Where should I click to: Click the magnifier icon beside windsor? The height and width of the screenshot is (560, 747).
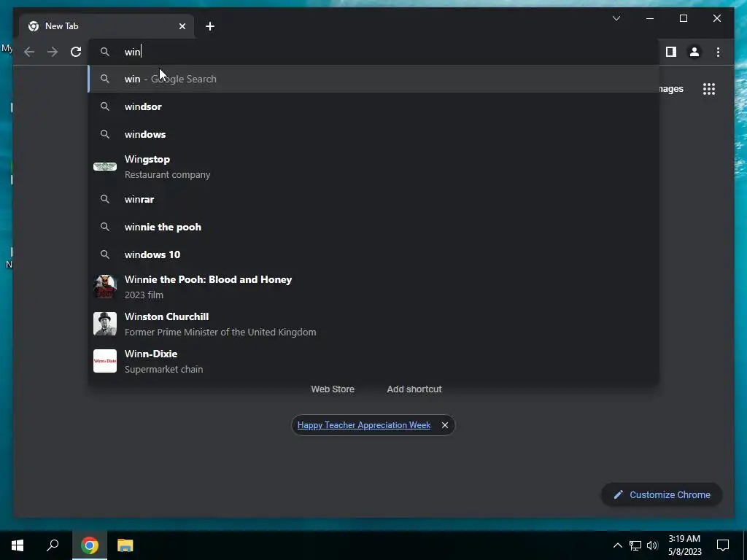click(105, 106)
